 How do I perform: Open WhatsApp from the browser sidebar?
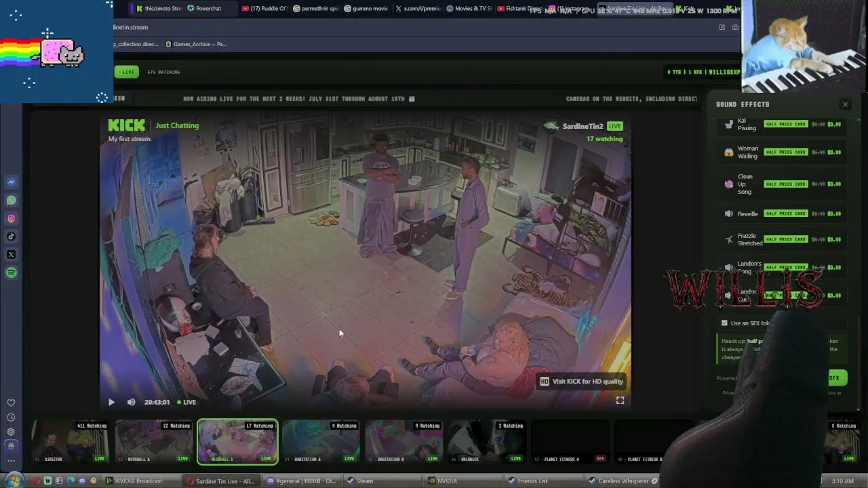pyautogui.click(x=11, y=201)
